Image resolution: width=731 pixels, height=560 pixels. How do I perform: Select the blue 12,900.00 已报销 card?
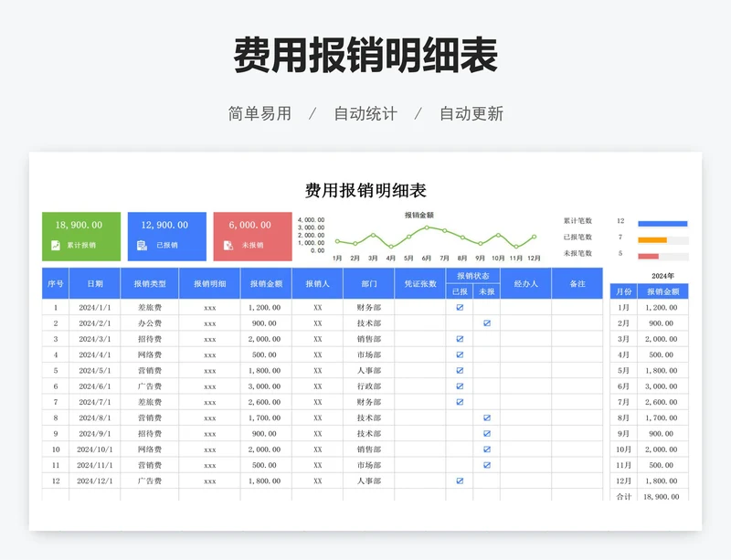[x=167, y=237]
